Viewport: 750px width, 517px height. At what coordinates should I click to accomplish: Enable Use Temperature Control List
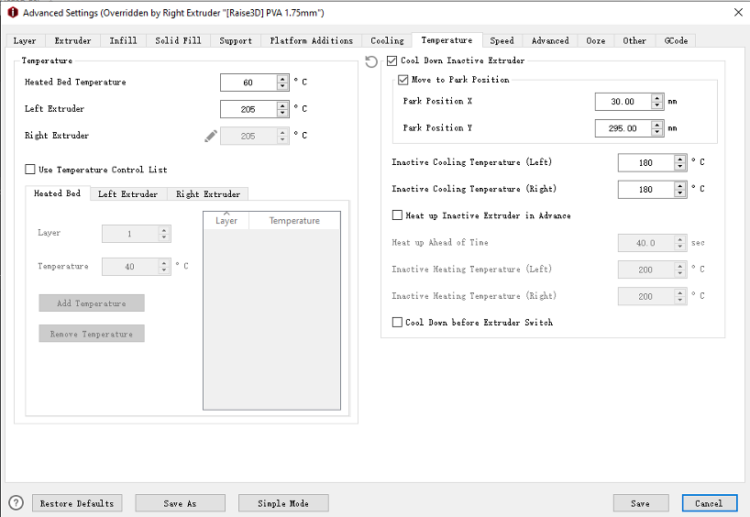(x=30, y=170)
